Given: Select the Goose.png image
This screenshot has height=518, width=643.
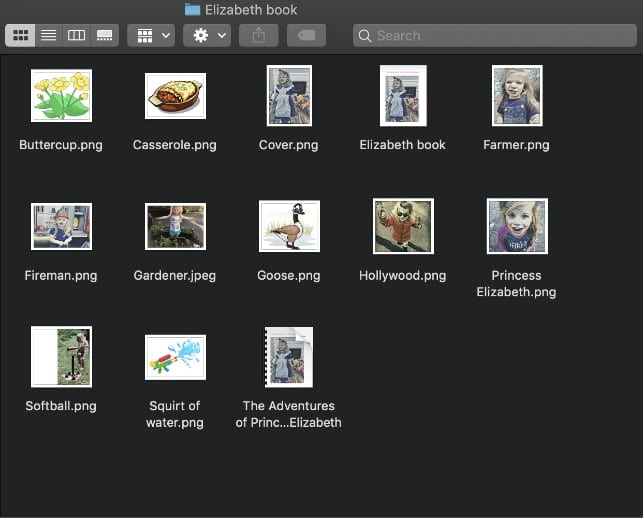Looking at the screenshot, I should 289,226.
